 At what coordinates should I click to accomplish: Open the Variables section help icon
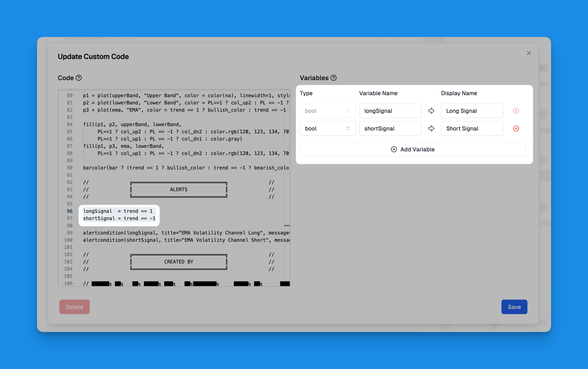(333, 78)
